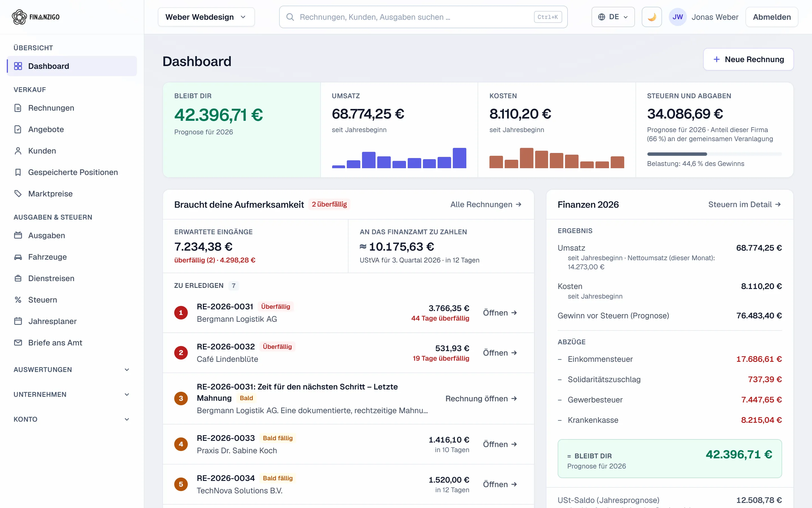This screenshot has height=508, width=812.
Task: Open invoice RE-2026-0031 via Öffnen
Action: click(500, 313)
